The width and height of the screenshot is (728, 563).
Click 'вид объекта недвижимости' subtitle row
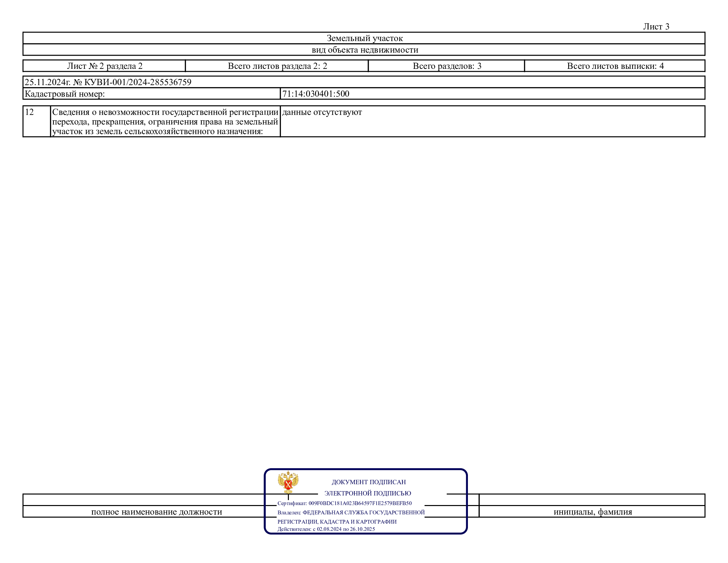pyautogui.click(x=364, y=50)
